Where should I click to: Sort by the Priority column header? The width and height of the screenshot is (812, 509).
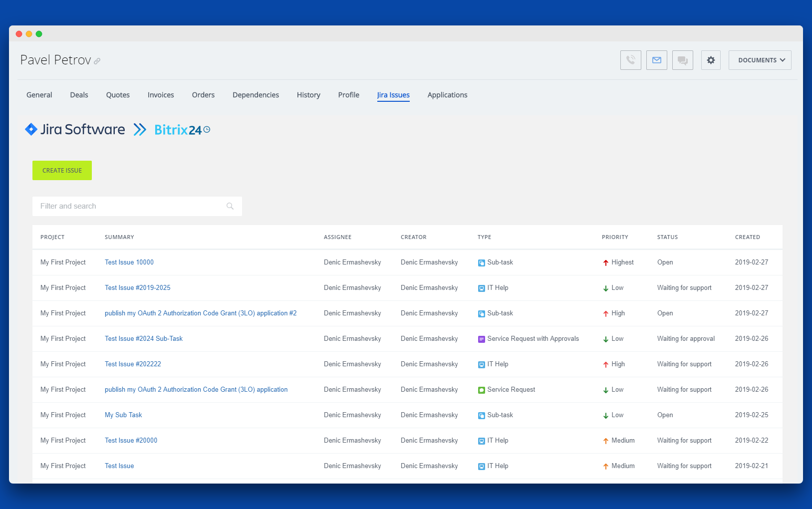(614, 237)
